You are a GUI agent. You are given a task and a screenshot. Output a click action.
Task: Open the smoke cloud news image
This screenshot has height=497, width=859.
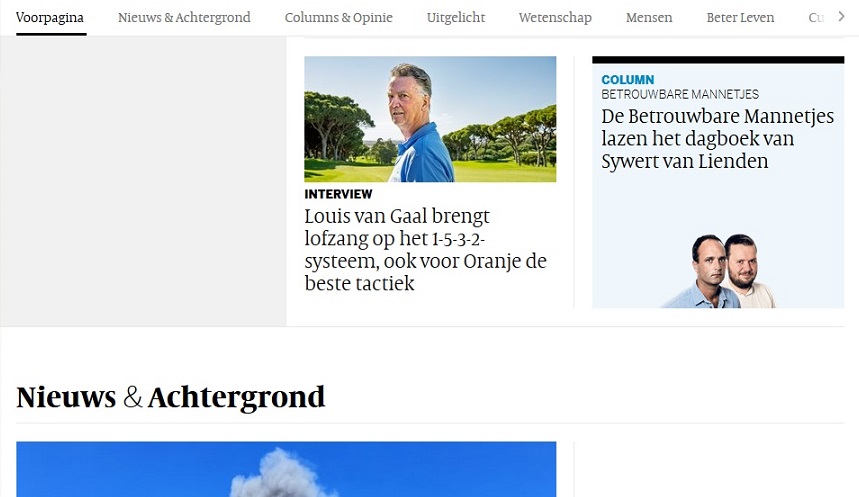286,469
